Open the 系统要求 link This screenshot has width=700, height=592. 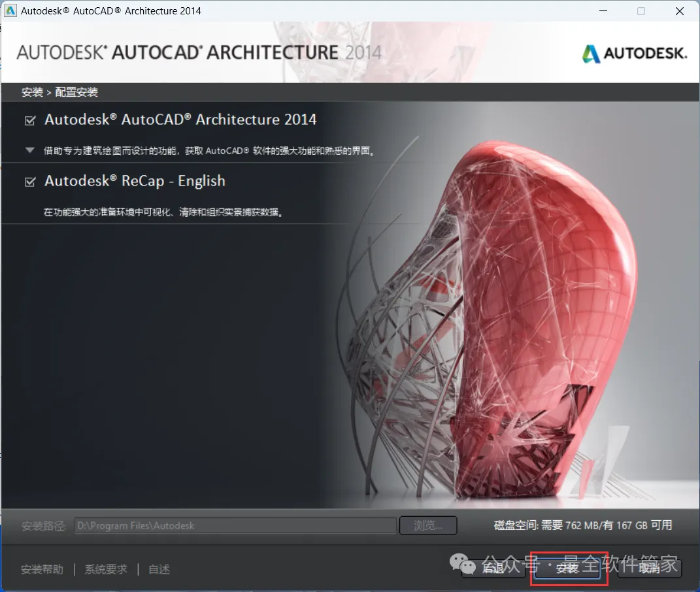pos(106,569)
